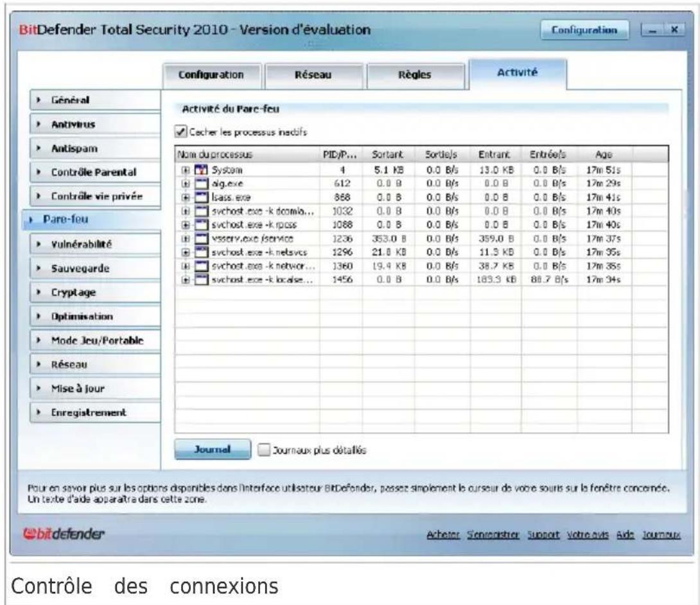Sort by the Sortant column header
The width and height of the screenshot is (700, 605).
389,155
